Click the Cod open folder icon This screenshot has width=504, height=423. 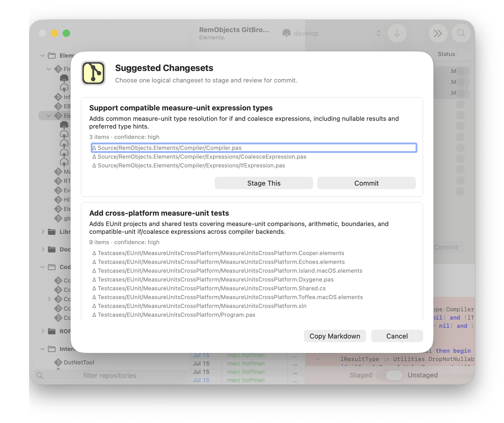pos(52,267)
